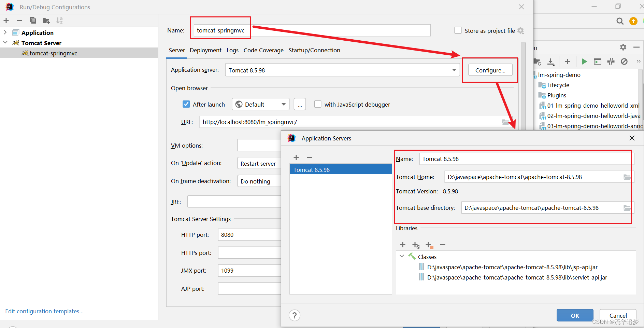Switch to Server tab
Image resolution: width=644 pixels, height=328 pixels.
177,50
